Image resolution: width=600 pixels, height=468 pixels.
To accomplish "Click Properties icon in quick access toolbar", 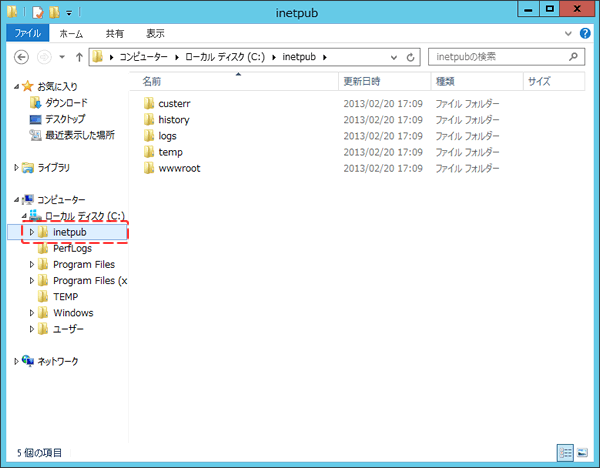I will pos(38,13).
